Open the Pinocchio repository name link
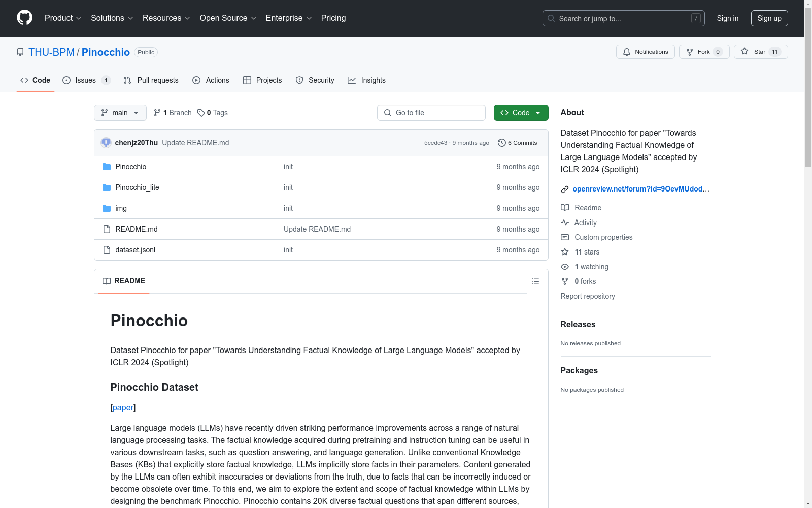Screen dimensions: 812x508 106,52
